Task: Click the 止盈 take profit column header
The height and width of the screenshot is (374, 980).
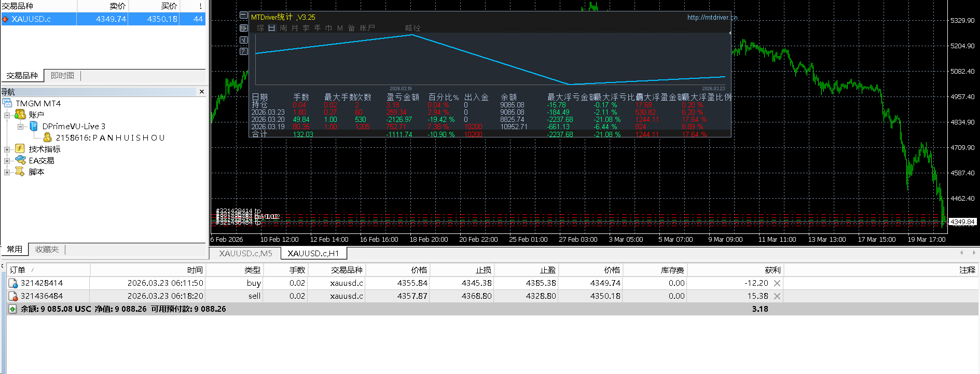Action: click(x=527, y=270)
